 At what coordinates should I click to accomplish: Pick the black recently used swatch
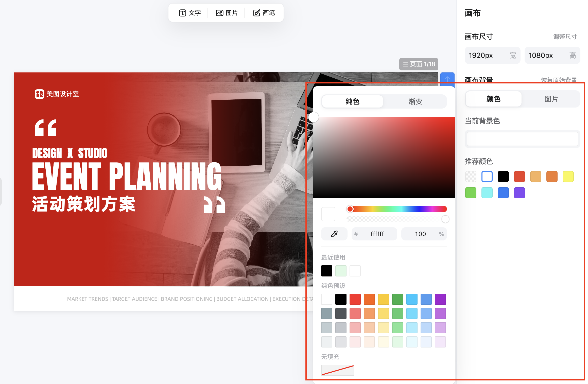pyautogui.click(x=327, y=271)
